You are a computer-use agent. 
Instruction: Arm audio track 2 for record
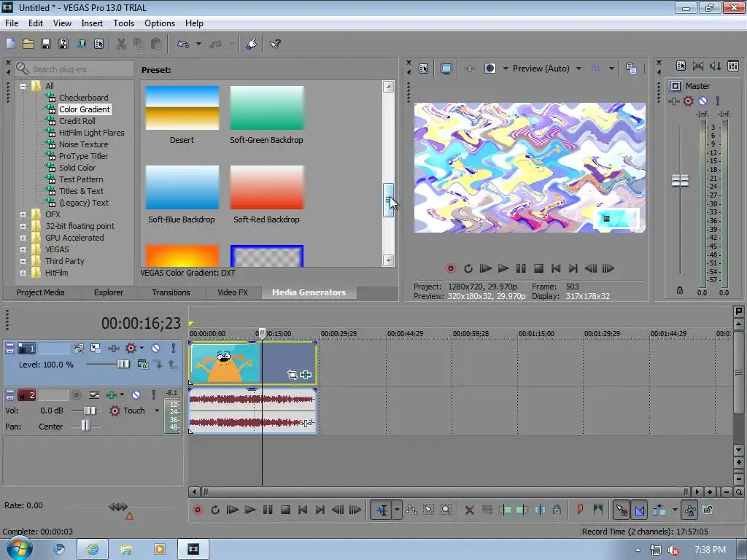point(76,394)
